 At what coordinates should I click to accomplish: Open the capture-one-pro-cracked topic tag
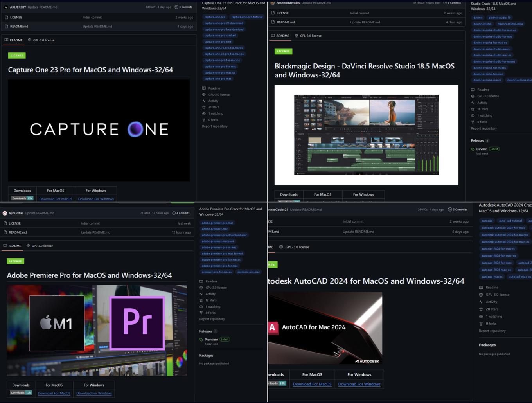(x=220, y=35)
